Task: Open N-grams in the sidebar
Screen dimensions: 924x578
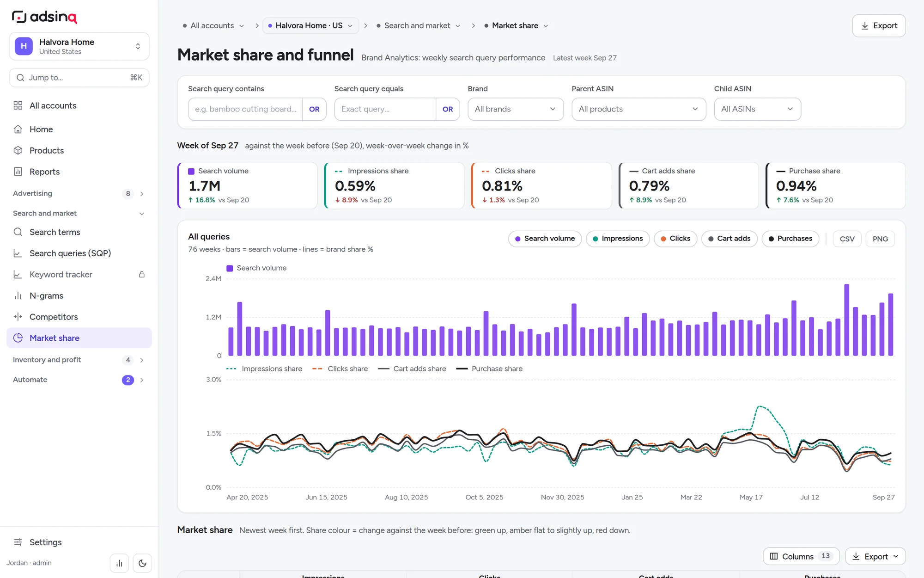Action: [x=79, y=296]
